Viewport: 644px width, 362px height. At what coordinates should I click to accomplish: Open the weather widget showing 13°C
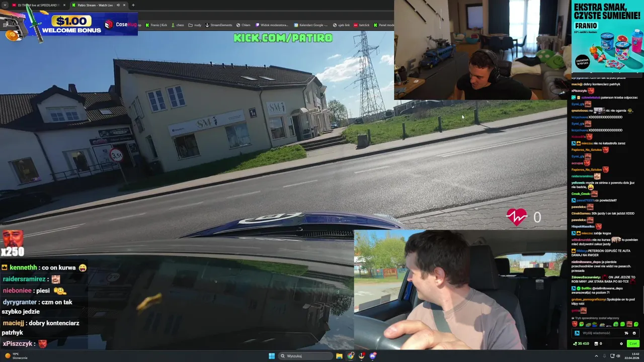[x=15, y=356]
